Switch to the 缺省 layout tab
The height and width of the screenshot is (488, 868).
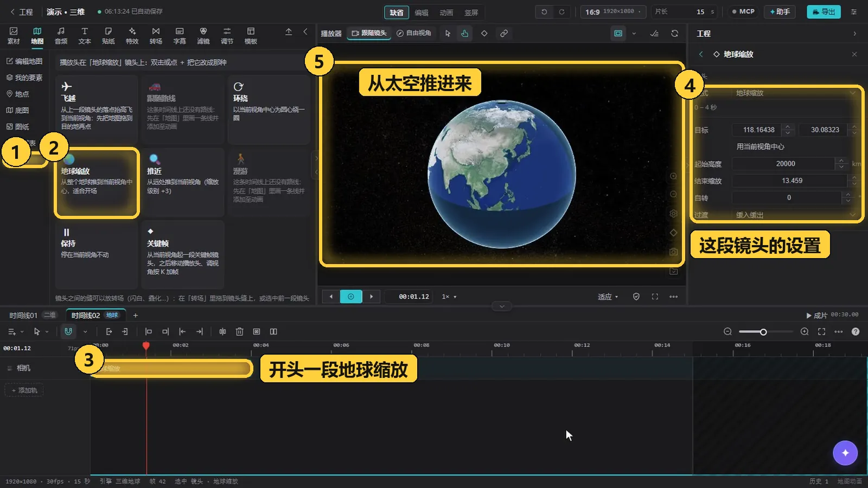coord(397,12)
